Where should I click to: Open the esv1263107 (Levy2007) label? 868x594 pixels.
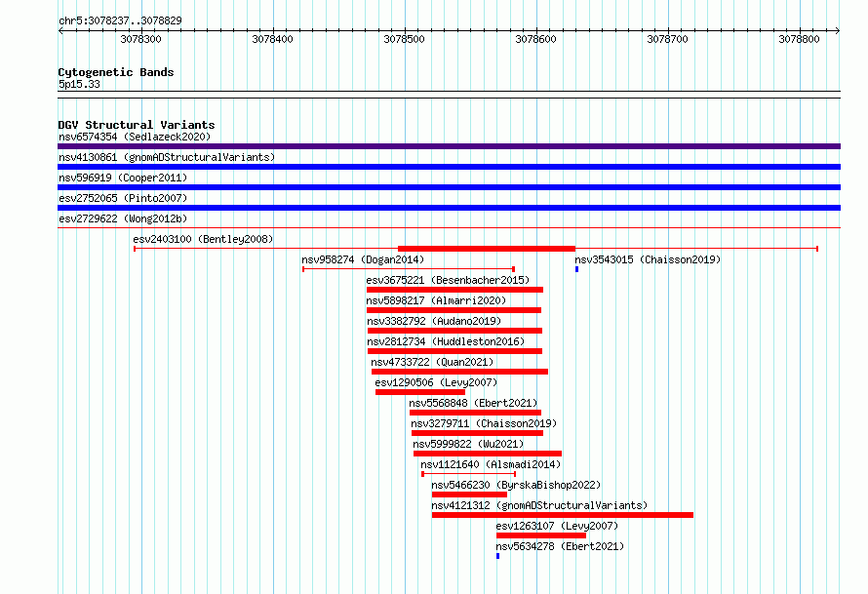[x=557, y=526]
